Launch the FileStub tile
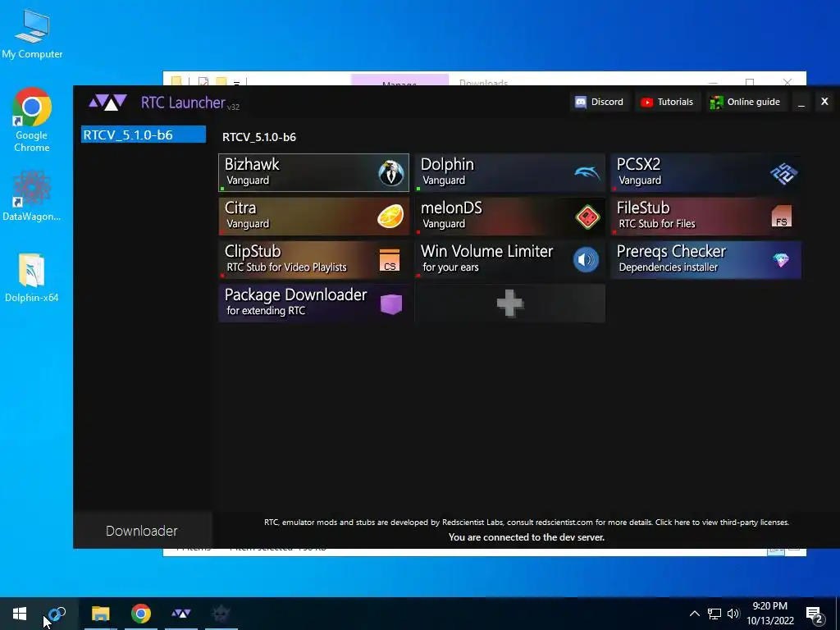 (x=705, y=216)
